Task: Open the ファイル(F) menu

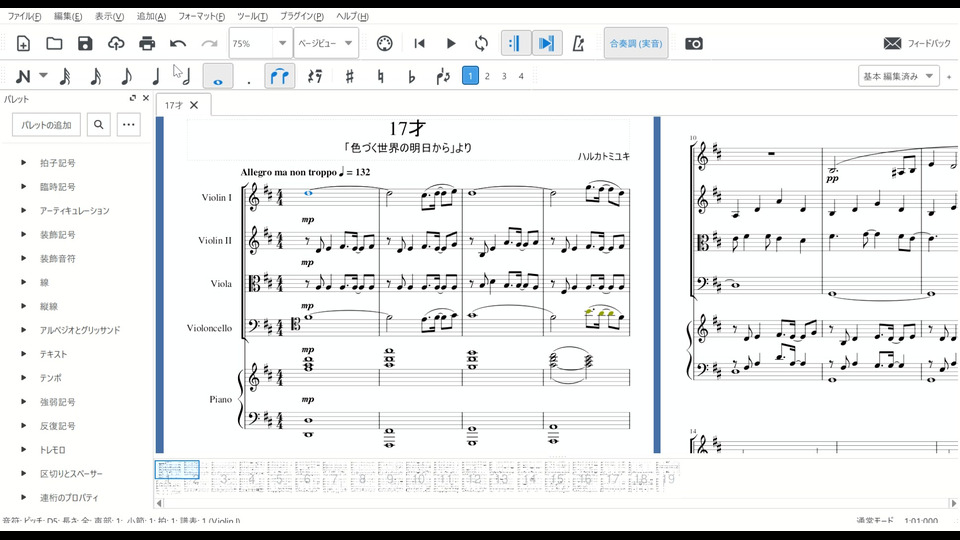Action: 24,17
